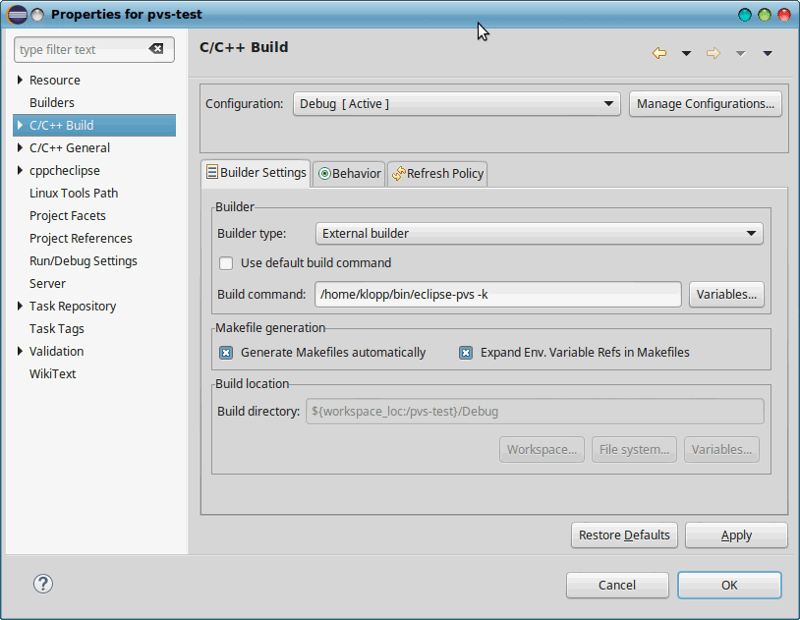The image size is (800, 620).
Task: Toggle Expand Env. Variable Refs in Makefiles
Action: (466, 353)
